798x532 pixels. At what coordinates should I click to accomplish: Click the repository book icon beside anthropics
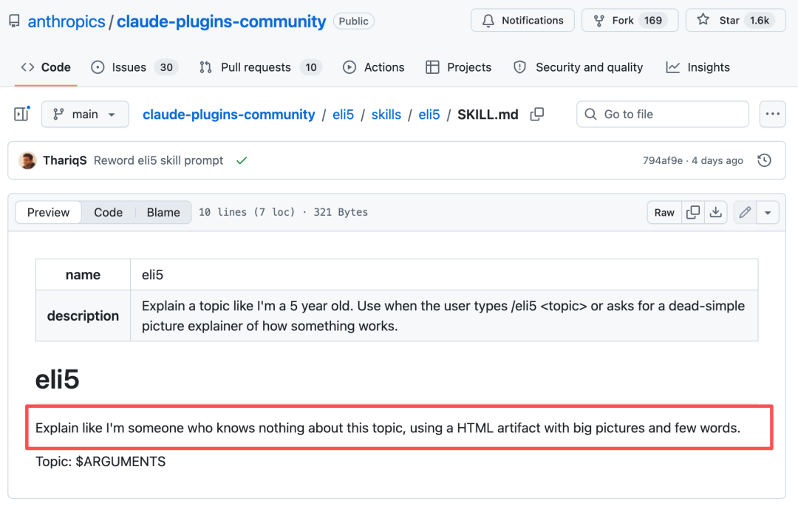pyautogui.click(x=14, y=21)
